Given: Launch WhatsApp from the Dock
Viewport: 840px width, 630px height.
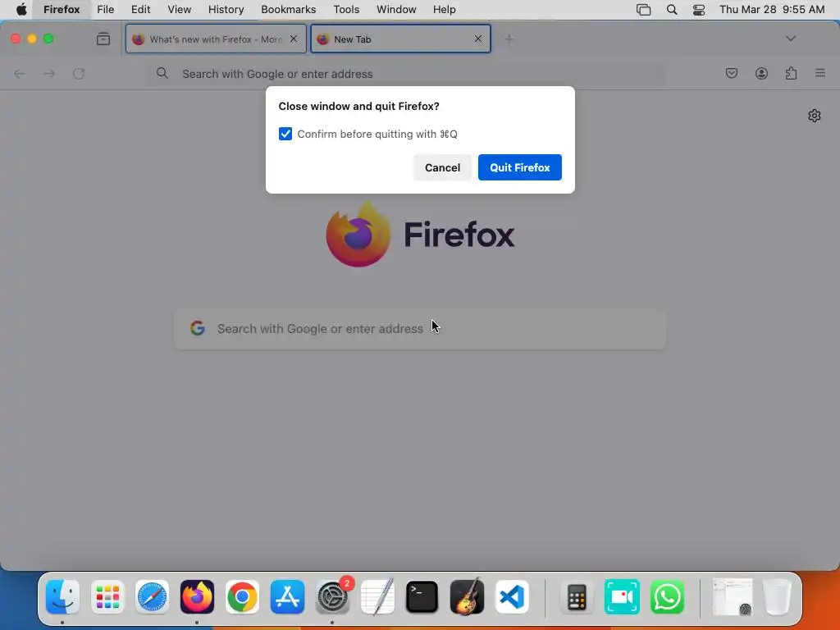Looking at the screenshot, I should click(x=667, y=597).
